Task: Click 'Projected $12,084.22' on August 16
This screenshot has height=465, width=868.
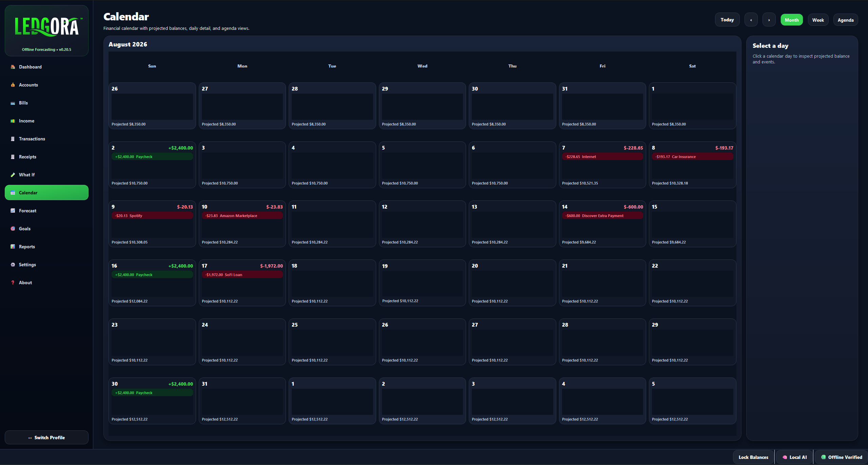Action: tap(130, 301)
